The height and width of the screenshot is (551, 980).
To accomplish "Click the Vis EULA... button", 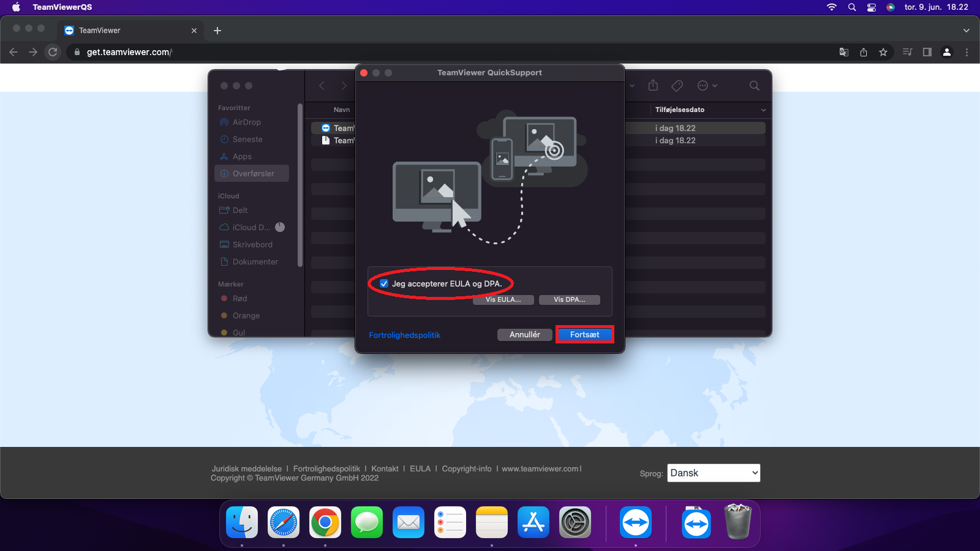I will coord(503,299).
